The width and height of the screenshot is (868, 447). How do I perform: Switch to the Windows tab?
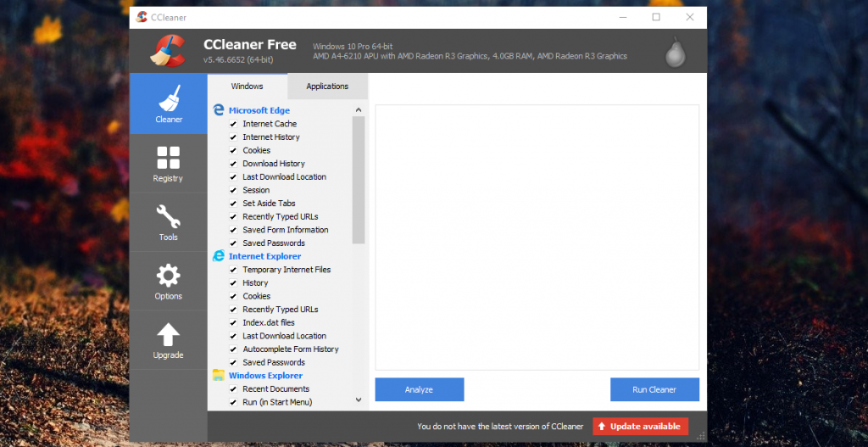point(247,87)
